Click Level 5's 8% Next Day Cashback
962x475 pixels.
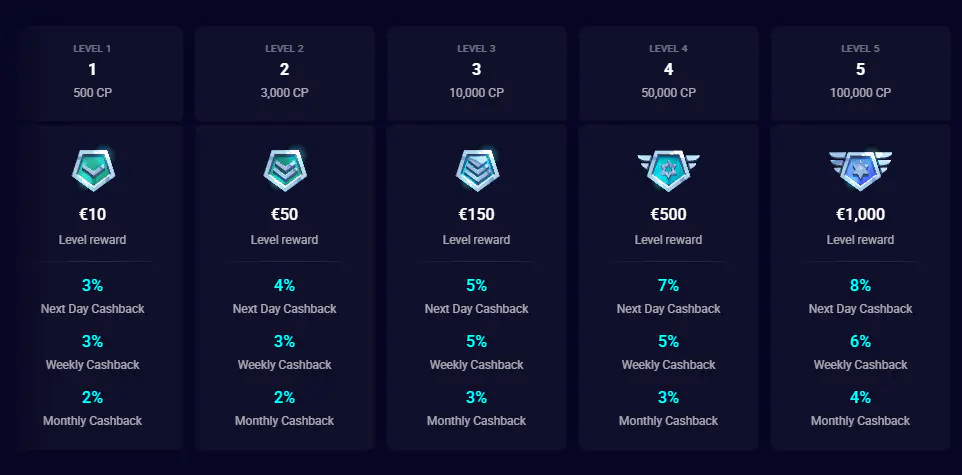tap(860, 285)
